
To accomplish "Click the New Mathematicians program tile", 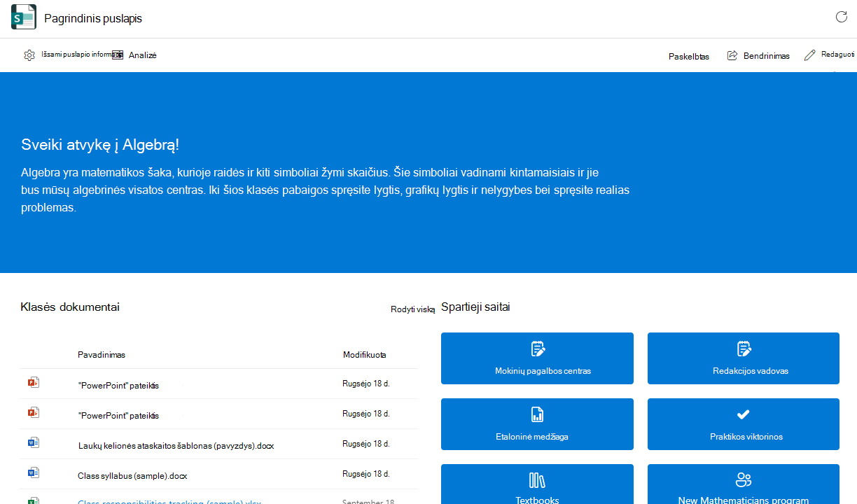I will click(744, 484).
